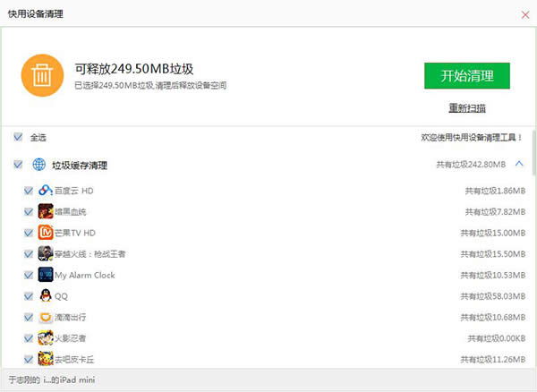Close the 快用设备清理 window

[x=525, y=14]
